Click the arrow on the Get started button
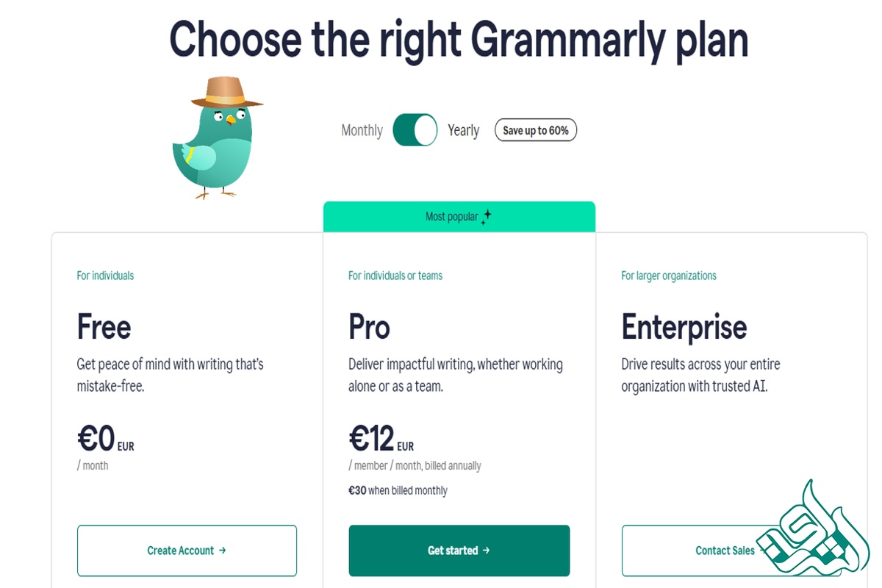The width and height of the screenshot is (882, 588). [487, 551]
